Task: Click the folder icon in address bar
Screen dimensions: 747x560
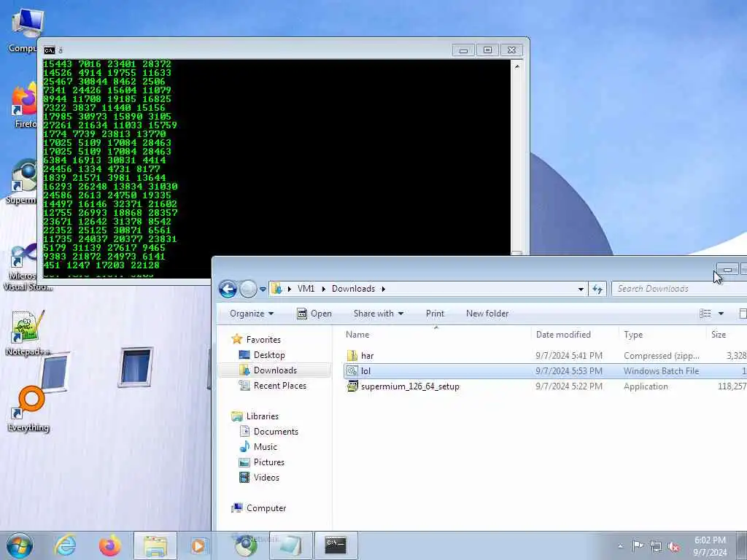Action: 276,289
